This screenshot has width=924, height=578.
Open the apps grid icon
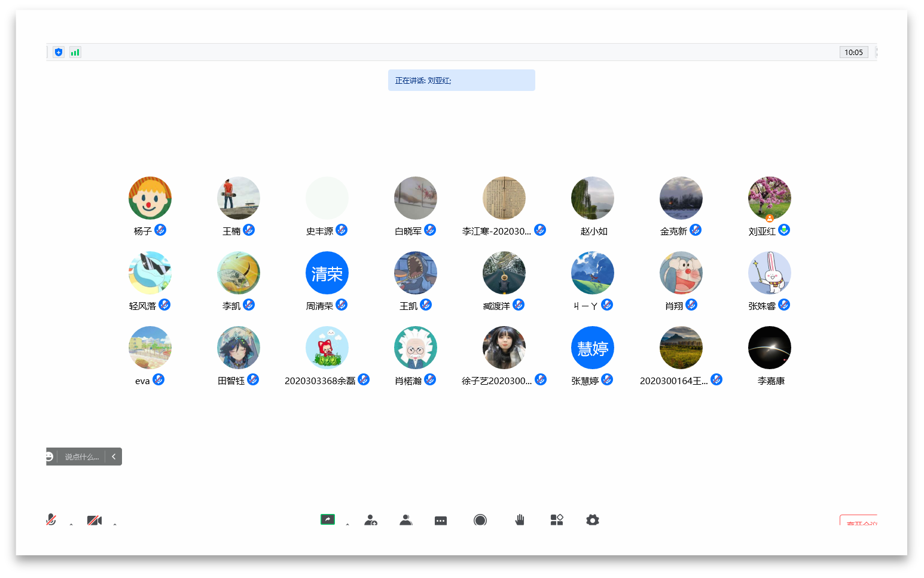(557, 520)
